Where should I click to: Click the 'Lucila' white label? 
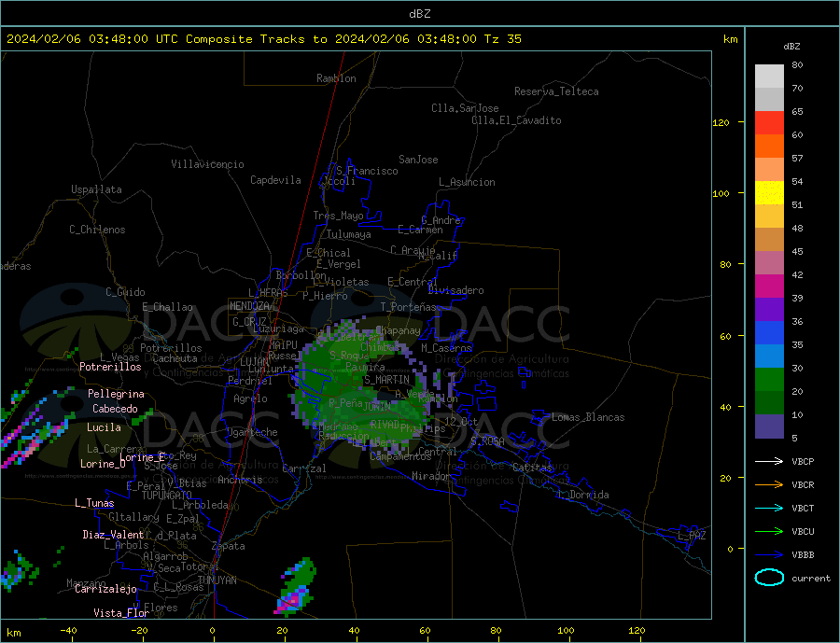pos(104,427)
